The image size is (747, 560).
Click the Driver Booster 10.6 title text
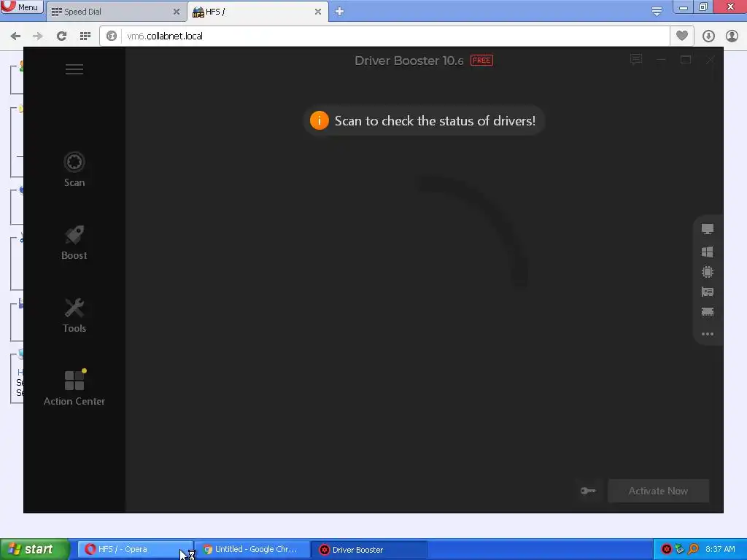[409, 61]
